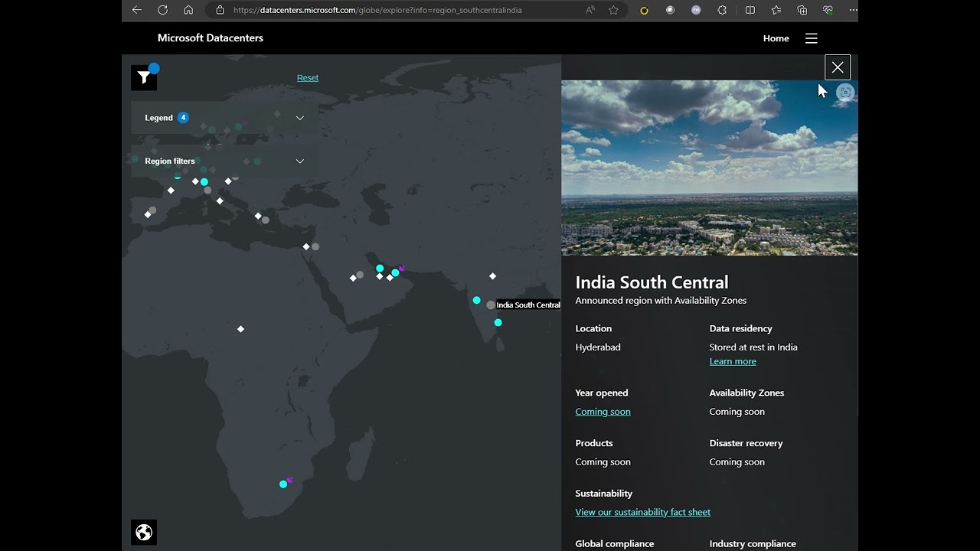
Task: Open Year opened Coming soon link
Action: 603,412
